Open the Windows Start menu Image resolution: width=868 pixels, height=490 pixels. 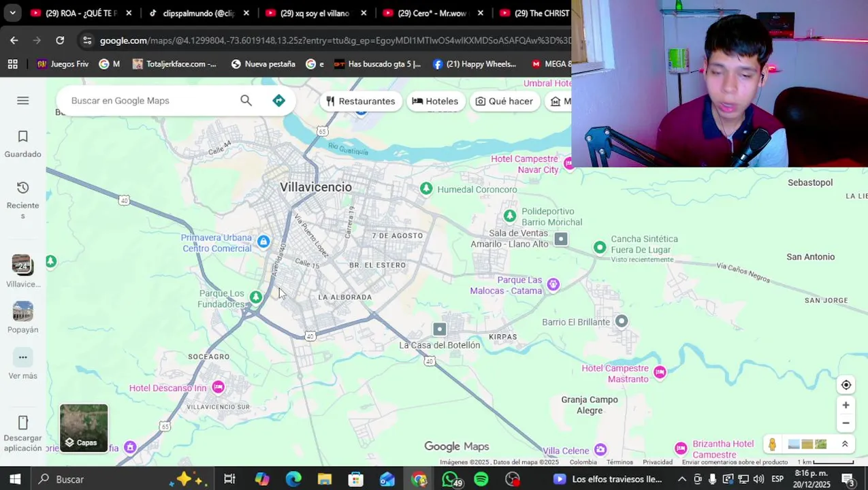pos(15,479)
